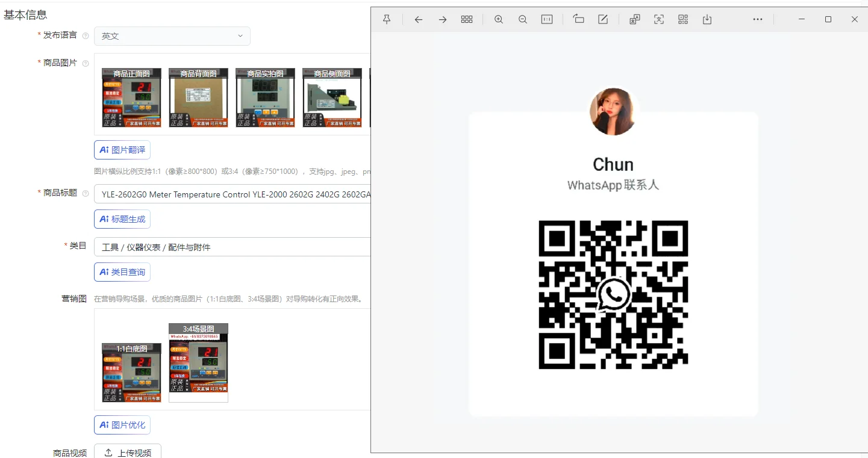Zoom in on the image
Viewport: 868px width, 458px height.
click(x=499, y=19)
